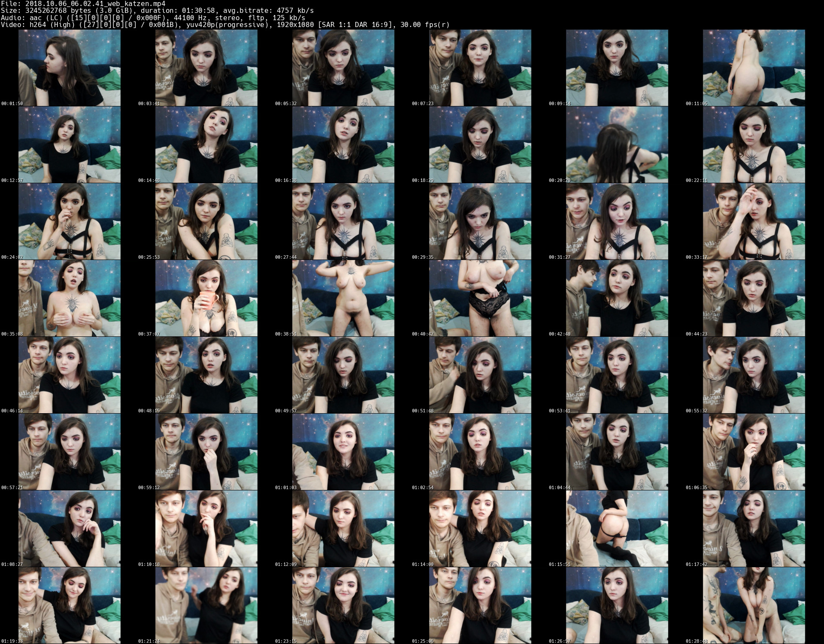Open the thumbnail stamped 00:51:48
Screen dimensions: 824x644
(480, 375)
